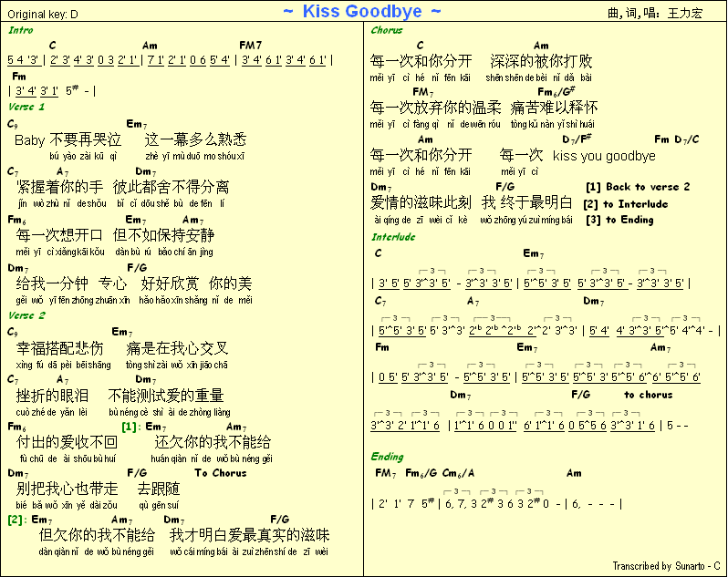This screenshot has width=728, height=577.
Task: Click the lyric '你的美'
Action: [x=230, y=283]
